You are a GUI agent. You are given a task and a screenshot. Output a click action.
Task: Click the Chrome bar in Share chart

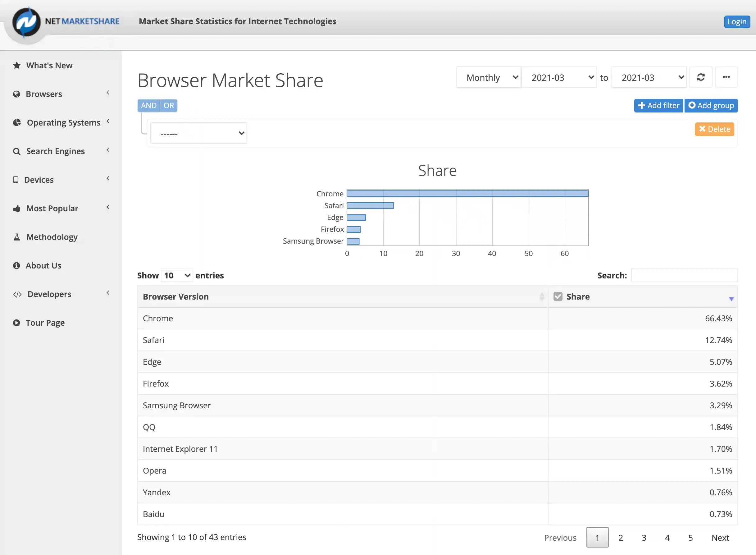point(467,194)
